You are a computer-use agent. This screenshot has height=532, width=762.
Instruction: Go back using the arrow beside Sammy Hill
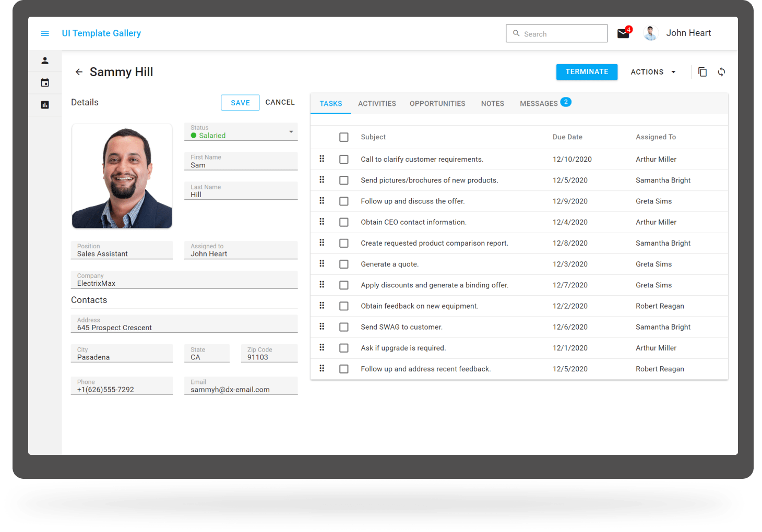tap(79, 72)
